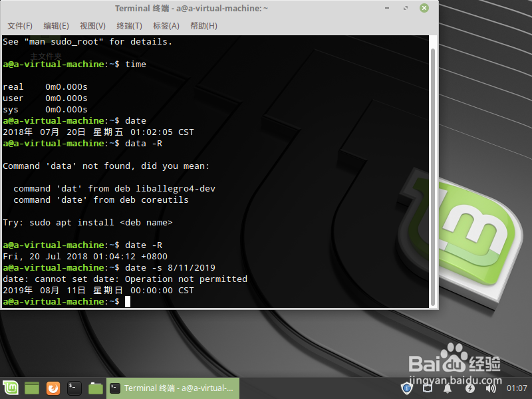Open the power manager tray icon

(x=469, y=388)
